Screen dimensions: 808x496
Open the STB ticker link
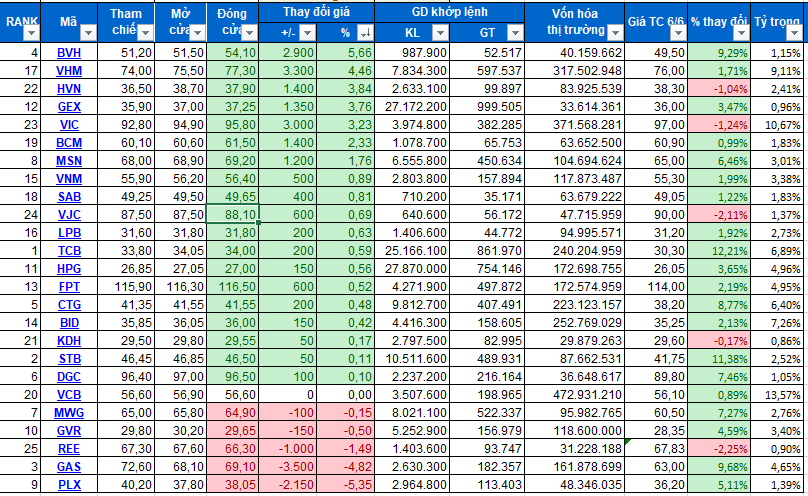pos(69,359)
